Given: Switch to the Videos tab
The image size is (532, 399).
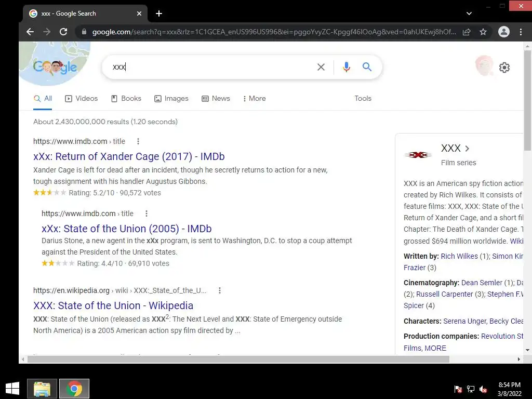Looking at the screenshot, I should (82, 98).
